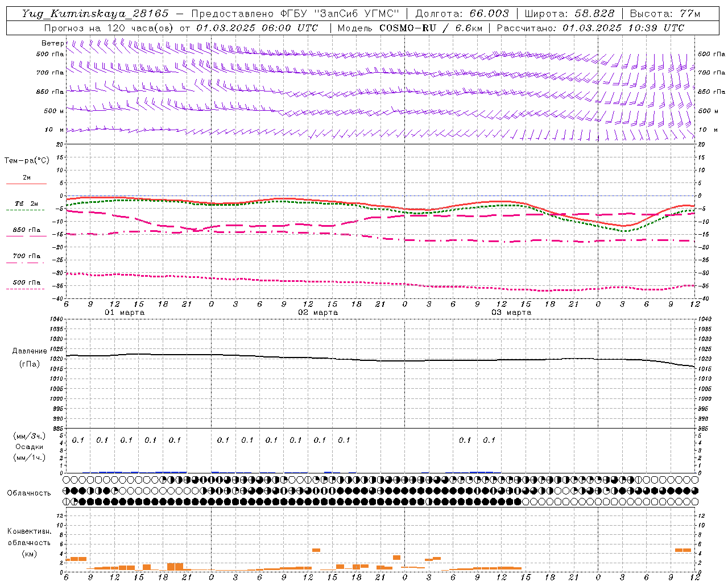
Task: Click the Td 2м dew point legend entry
Action: pos(27,203)
